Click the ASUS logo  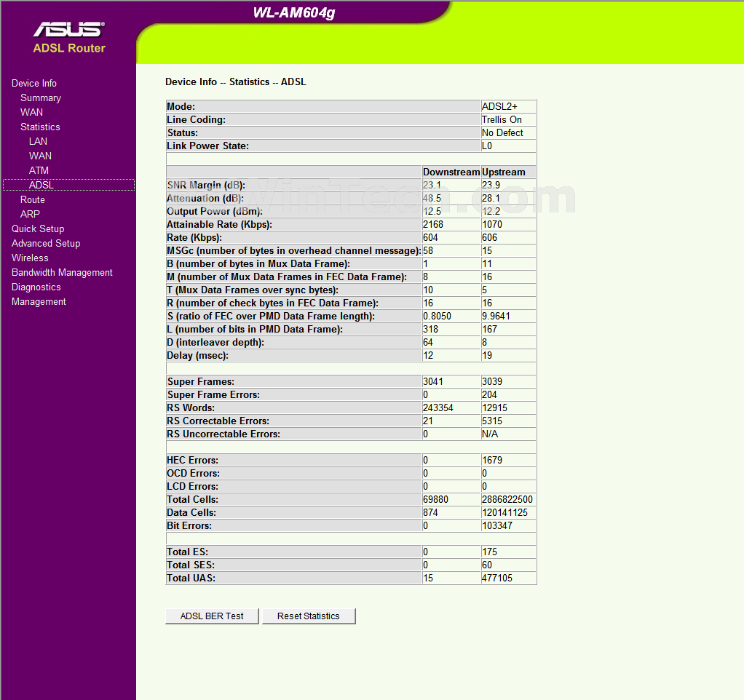(69, 29)
